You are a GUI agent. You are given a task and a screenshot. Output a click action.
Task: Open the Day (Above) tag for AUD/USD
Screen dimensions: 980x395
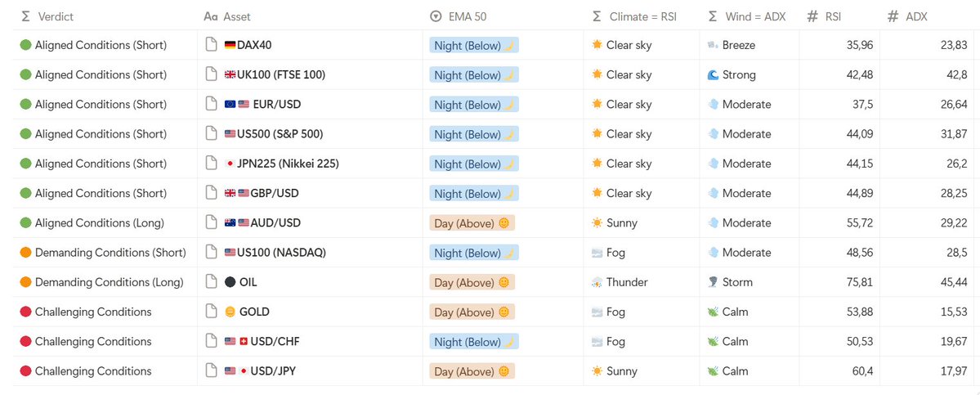click(x=472, y=223)
